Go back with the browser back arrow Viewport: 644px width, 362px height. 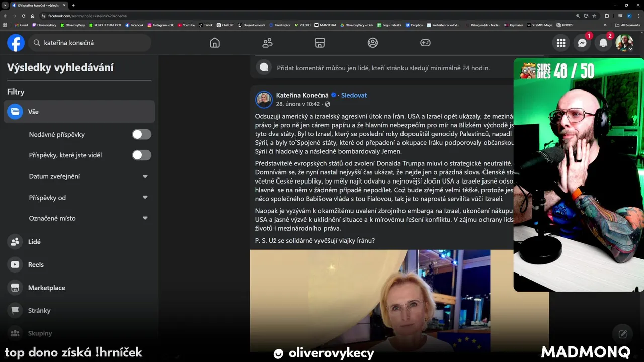(6, 16)
